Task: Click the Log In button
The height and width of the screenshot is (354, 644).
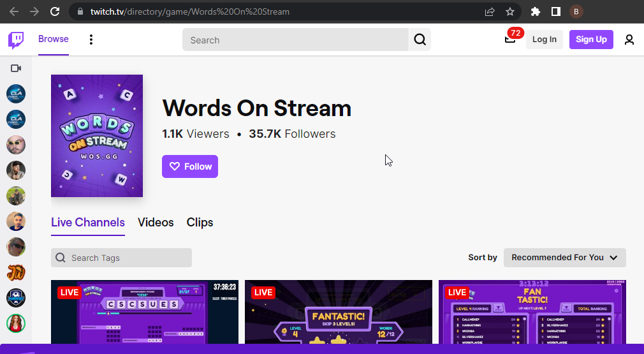Action: [544, 40]
